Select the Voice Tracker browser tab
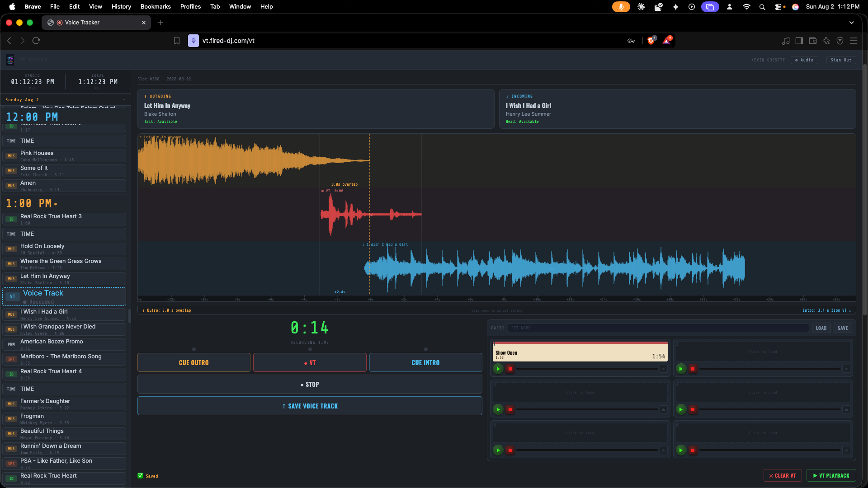 [x=96, y=23]
